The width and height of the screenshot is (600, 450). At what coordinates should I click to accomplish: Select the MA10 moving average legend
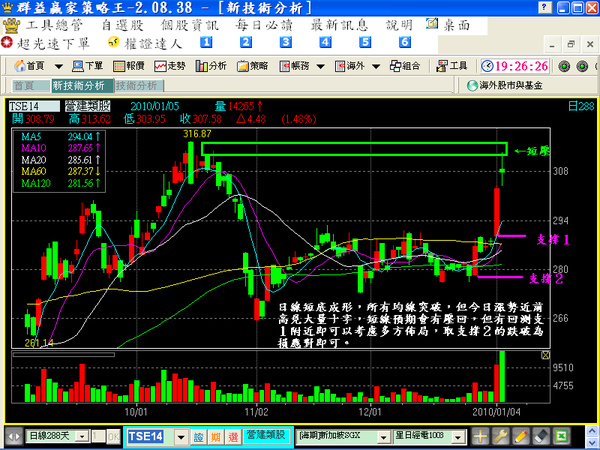(x=60, y=148)
